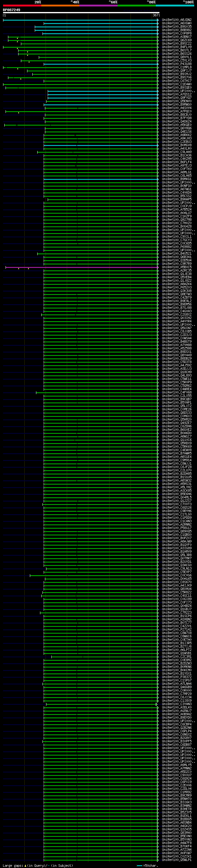Select hit label UniRef100_B8B982
Image resolution: width=197 pixels, height=868 pixels.
[x=177, y=30]
